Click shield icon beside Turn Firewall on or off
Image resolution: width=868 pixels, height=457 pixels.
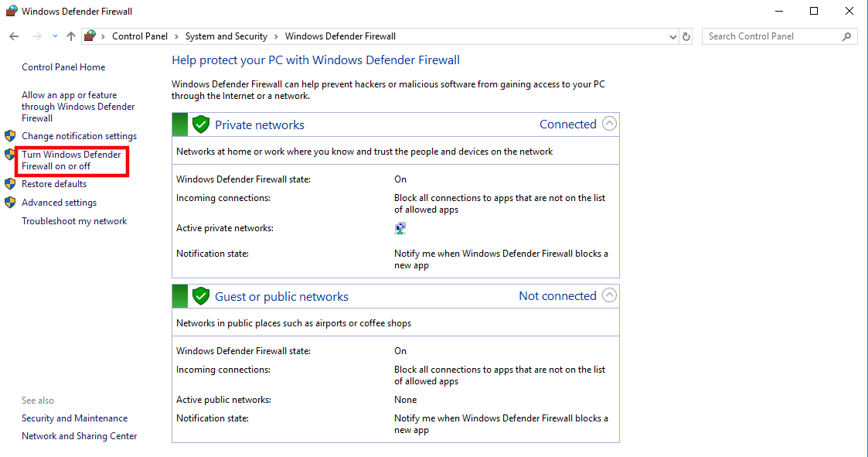pyautogui.click(x=10, y=155)
